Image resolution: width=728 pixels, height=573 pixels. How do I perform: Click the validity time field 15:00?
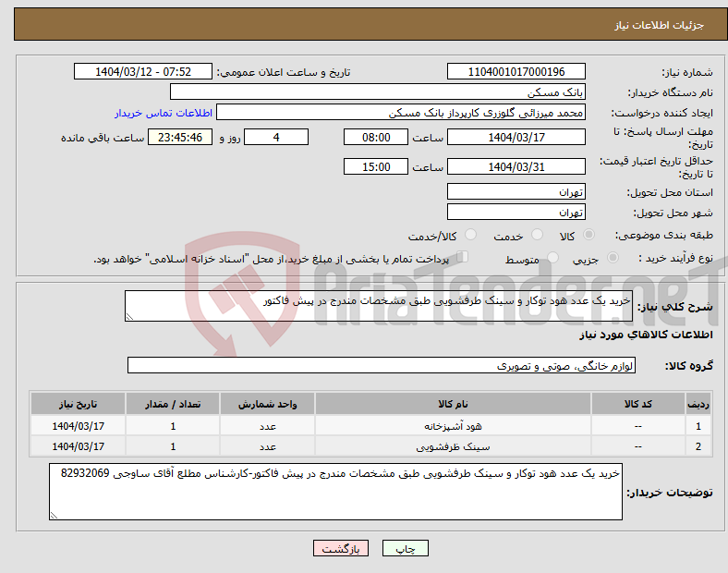(x=376, y=166)
